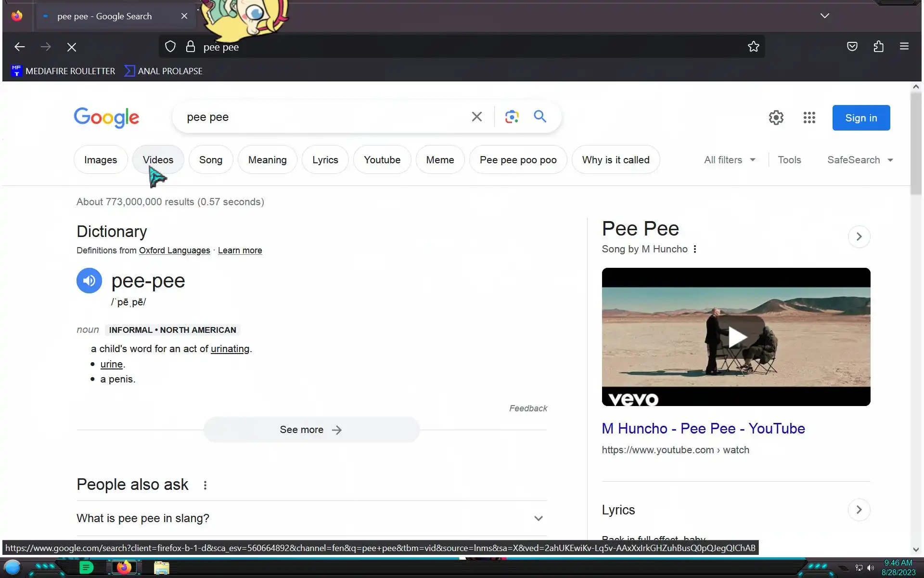This screenshot has height=578, width=924.
Task: Clear search box with X icon
Action: [x=476, y=117]
